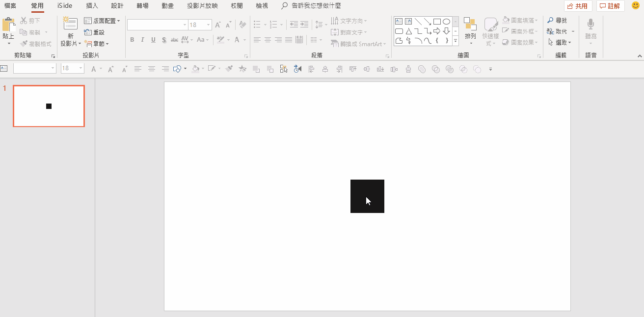Click the 共用 (Share) button

pyautogui.click(x=578, y=6)
